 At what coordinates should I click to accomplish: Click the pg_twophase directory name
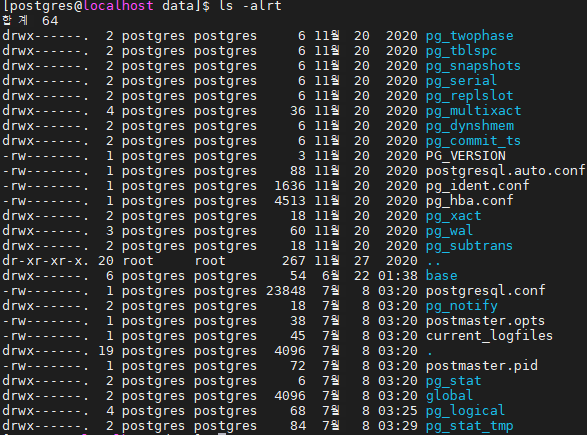tap(469, 36)
